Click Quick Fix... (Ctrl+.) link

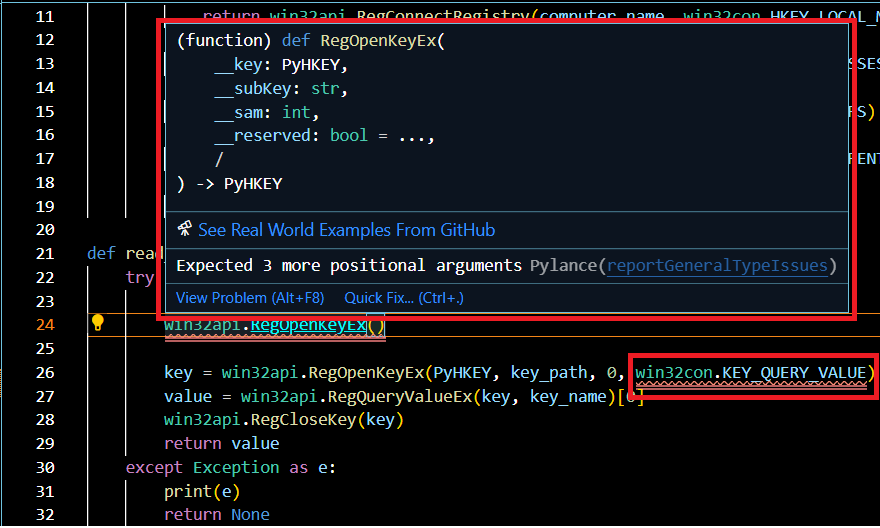point(404,298)
